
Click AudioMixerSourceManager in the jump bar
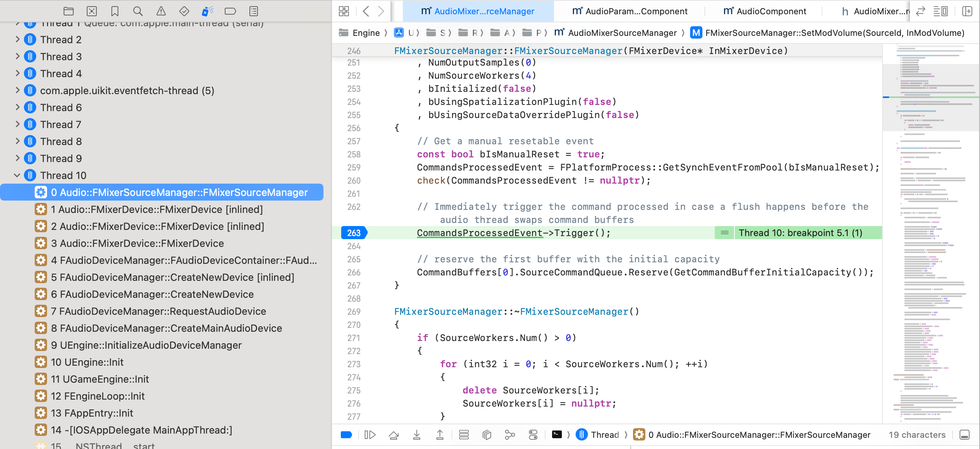coord(622,33)
